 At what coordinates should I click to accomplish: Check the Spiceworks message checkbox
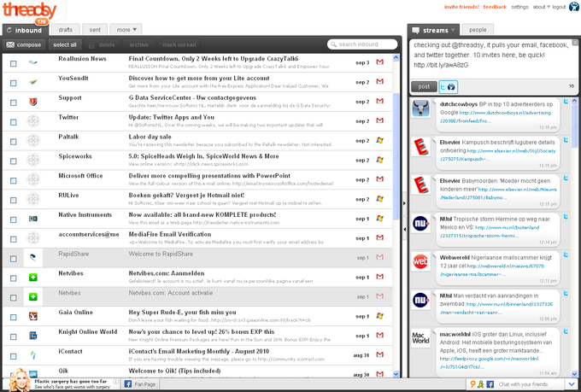(x=14, y=161)
